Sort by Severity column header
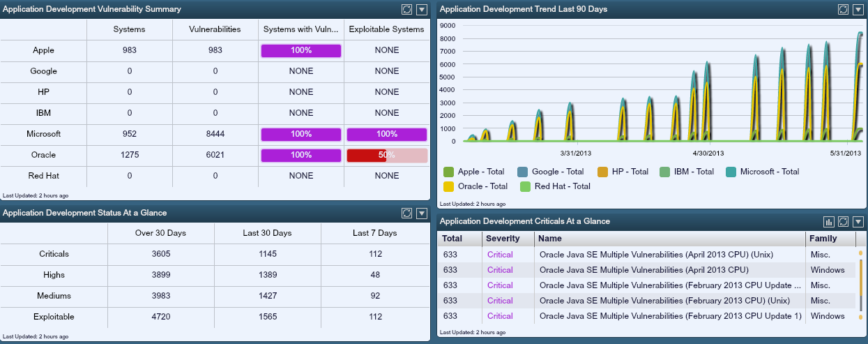Image resolution: width=868 pixels, height=344 pixels. click(x=508, y=239)
